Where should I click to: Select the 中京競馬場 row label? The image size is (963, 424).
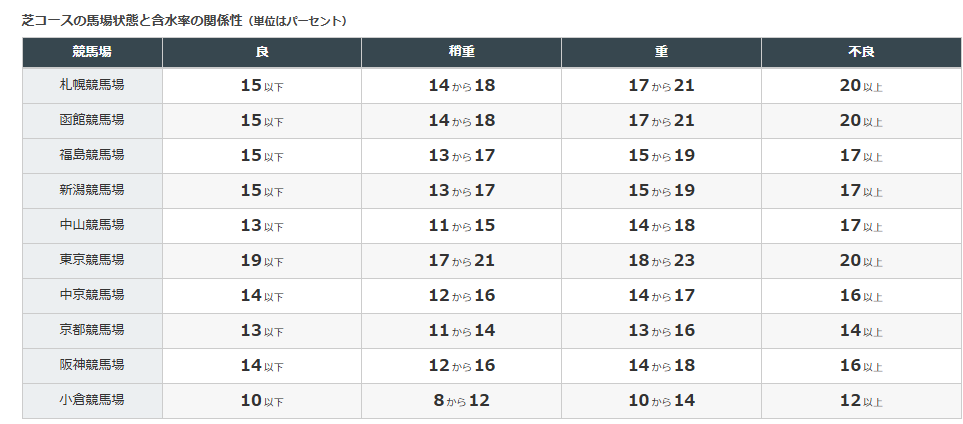(x=92, y=295)
